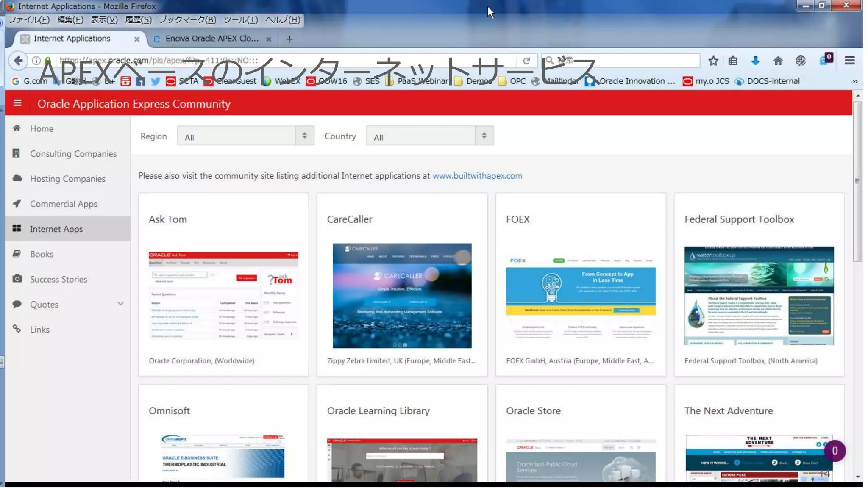Image resolution: width=868 pixels, height=488 pixels.
Task: Click the extension icon with 0 badge
Action: (826, 60)
